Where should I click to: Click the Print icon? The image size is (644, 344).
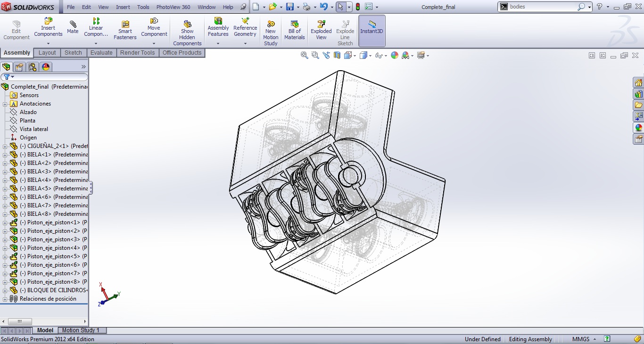307,7
